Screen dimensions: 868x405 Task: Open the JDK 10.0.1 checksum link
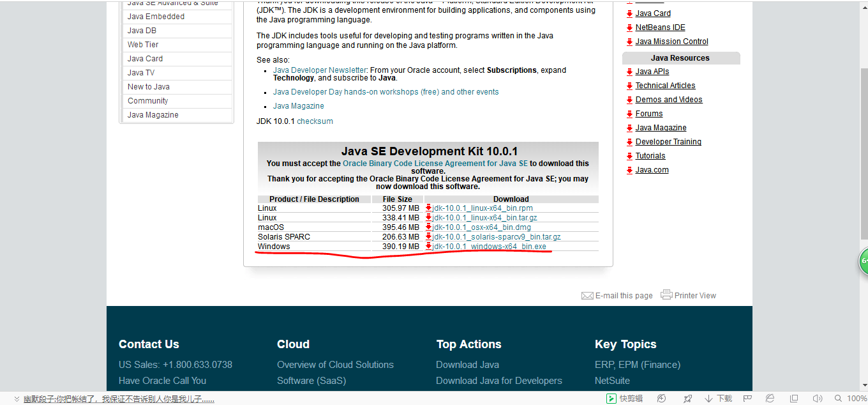[x=315, y=121]
